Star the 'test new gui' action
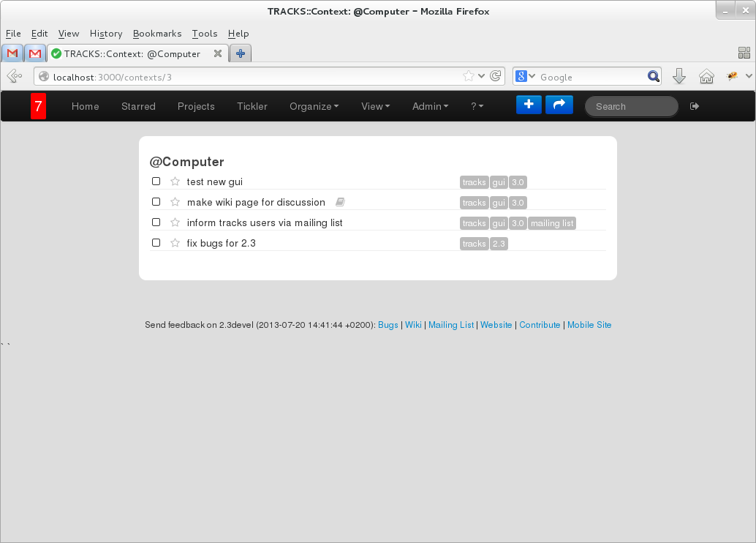This screenshot has width=756, height=543. [x=175, y=181]
